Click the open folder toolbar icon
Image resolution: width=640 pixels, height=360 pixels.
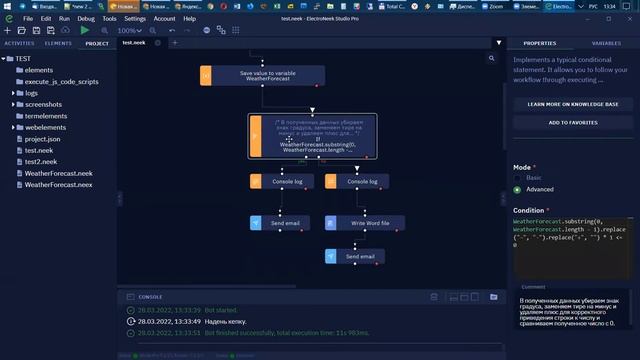(22, 31)
